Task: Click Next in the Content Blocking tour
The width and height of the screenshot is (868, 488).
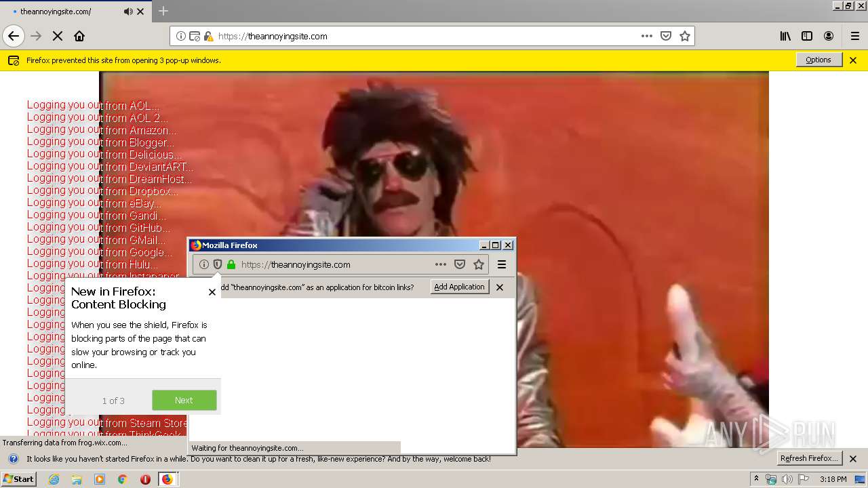Action: [184, 400]
